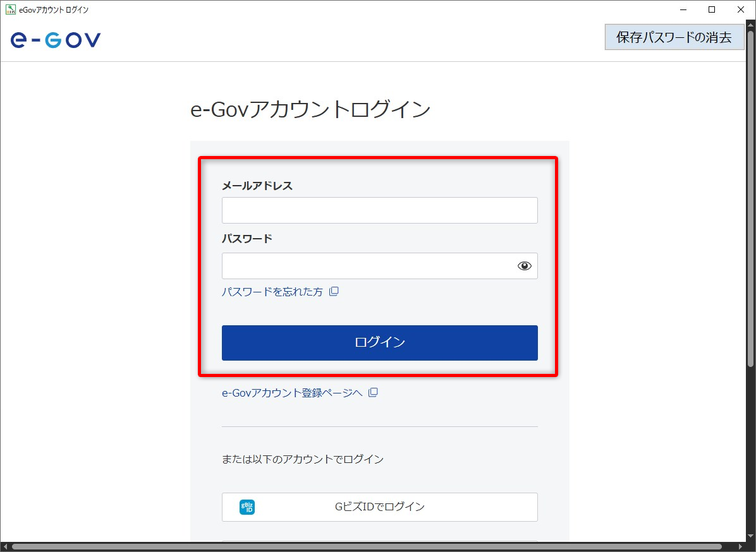This screenshot has width=756, height=552.
Task: Click the vertical scrollbar up arrow
Action: pyautogui.click(x=750, y=24)
